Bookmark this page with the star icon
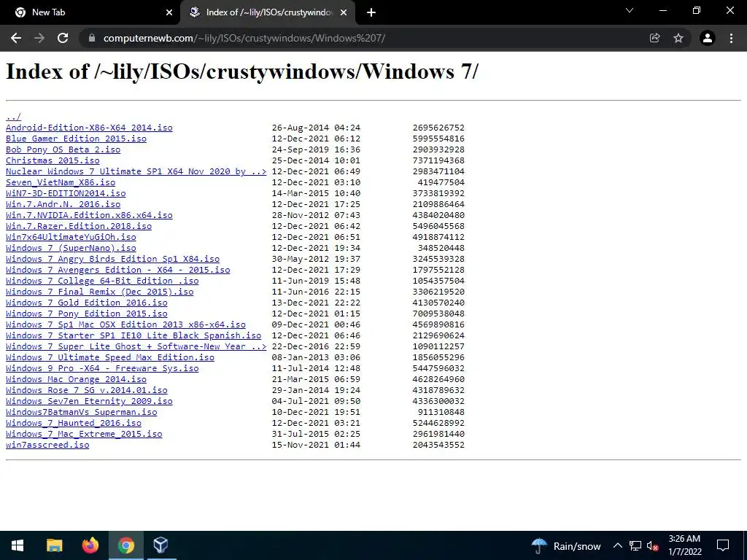Image resolution: width=747 pixels, height=560 pixels. tap(678, 38)
